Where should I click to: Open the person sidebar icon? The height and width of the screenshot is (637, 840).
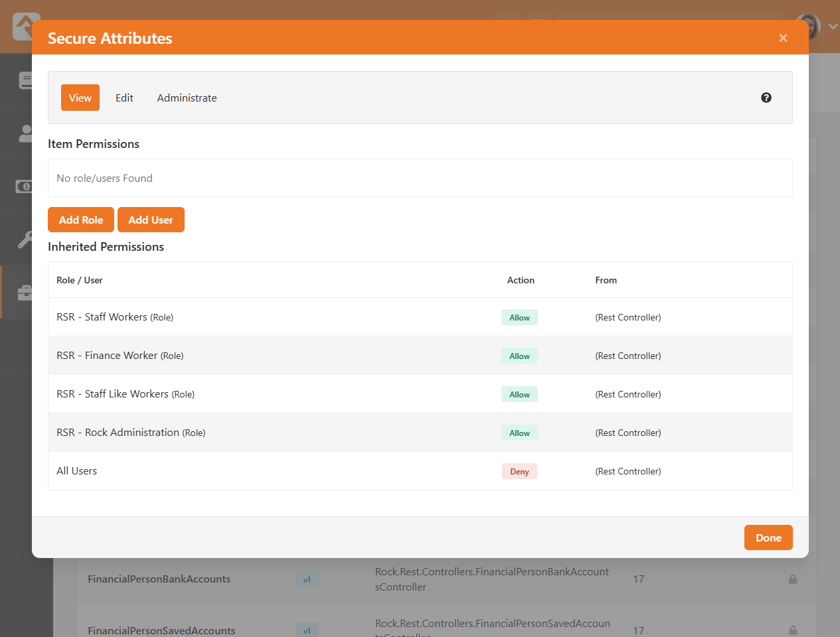click(x=25, y=133)
